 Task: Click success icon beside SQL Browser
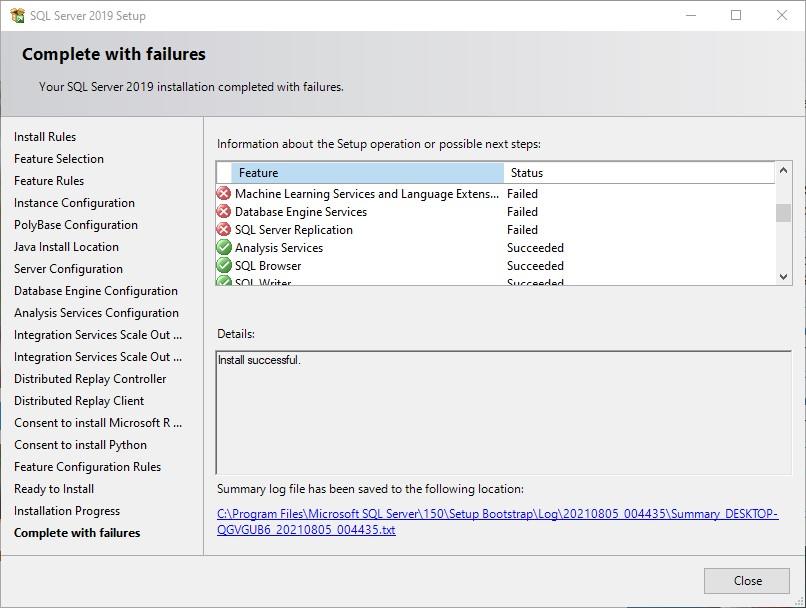(x=224, y=266)
